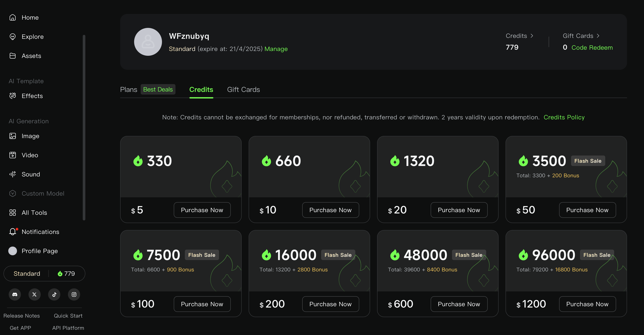Click the Sound waveform icon
Viewport: 644px width, 335px height.
(x=13, y=174)
